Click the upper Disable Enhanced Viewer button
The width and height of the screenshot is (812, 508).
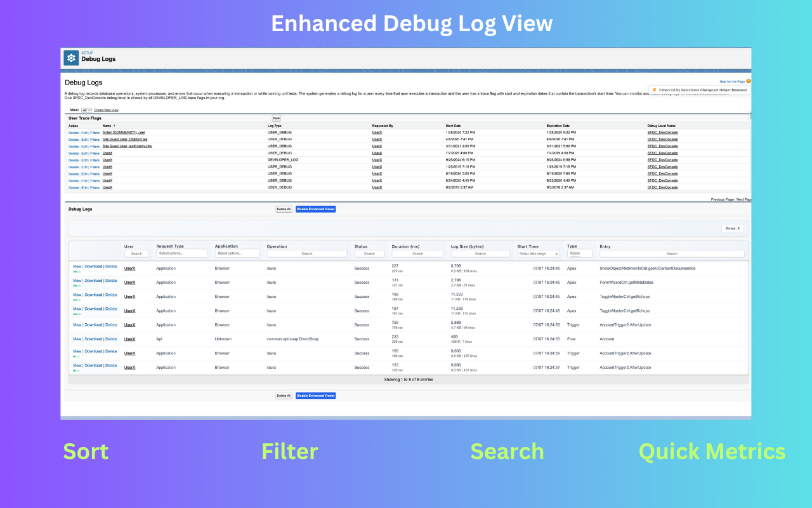[x=315, y=209]
